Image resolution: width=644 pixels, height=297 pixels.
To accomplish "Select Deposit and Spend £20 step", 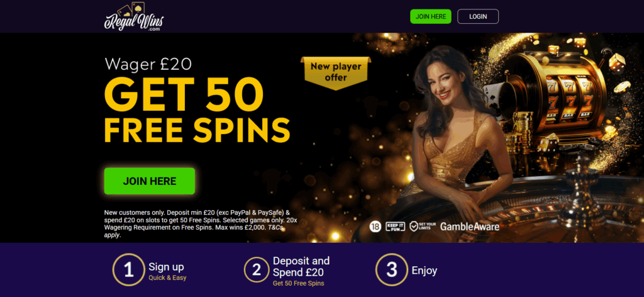I will coord(301,266).
